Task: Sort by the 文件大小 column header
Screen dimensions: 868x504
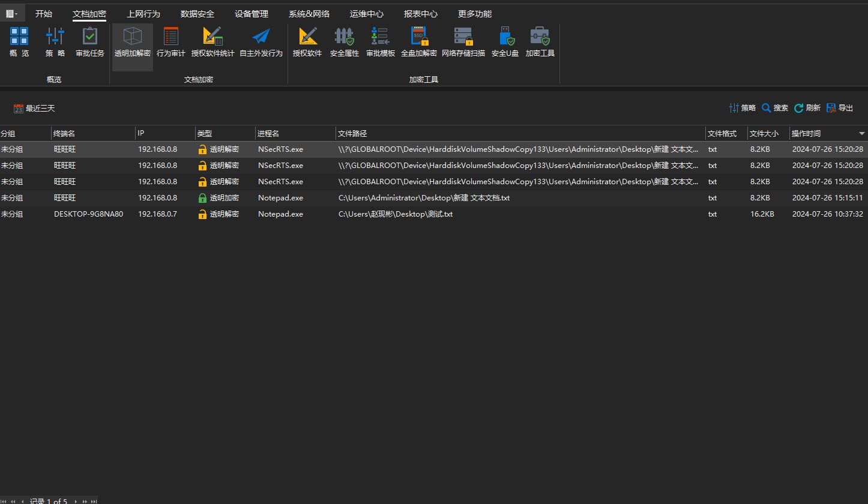Action: click(768, 134)
